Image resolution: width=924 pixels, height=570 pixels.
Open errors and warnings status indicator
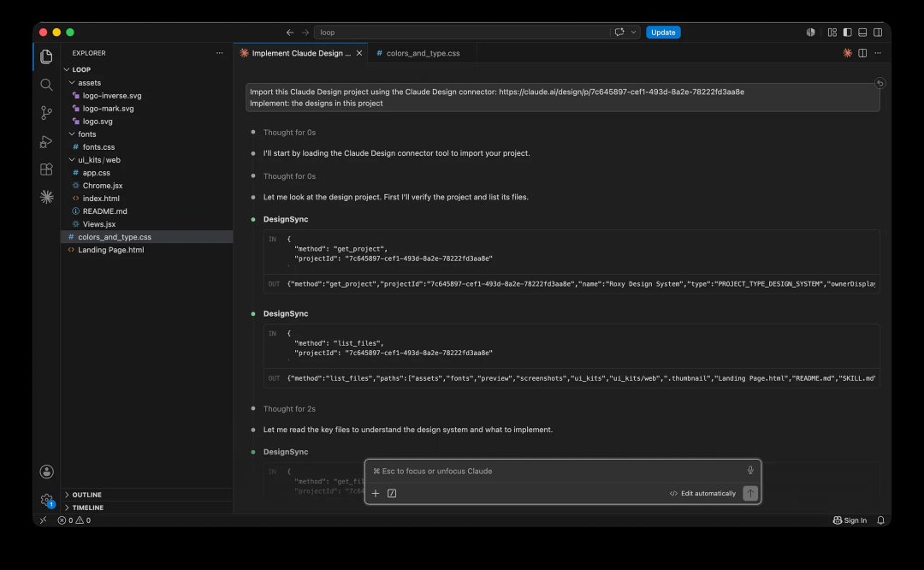click(74, 520)
